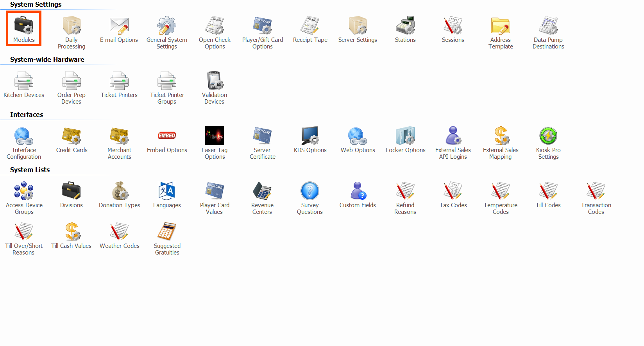Open KDS Options monitor icon
Screen dimensions: 644x346
click(310, 136)
